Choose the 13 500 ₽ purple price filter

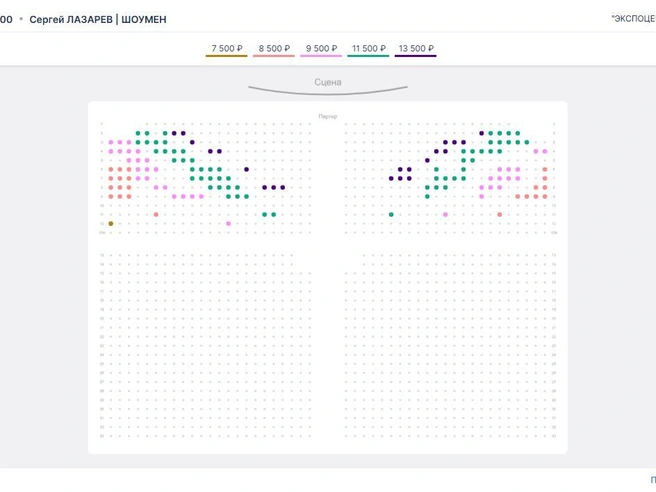pyautogui.click(x=416, y=49)
